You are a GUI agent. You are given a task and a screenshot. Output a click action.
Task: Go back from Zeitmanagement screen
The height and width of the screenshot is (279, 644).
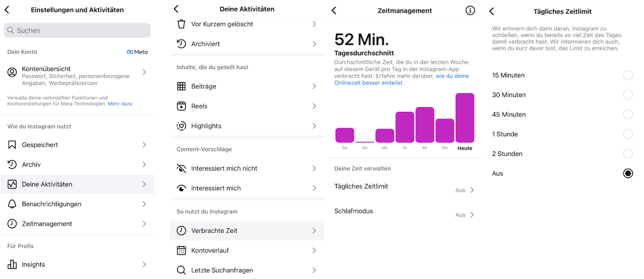click(x=334, y=11)
